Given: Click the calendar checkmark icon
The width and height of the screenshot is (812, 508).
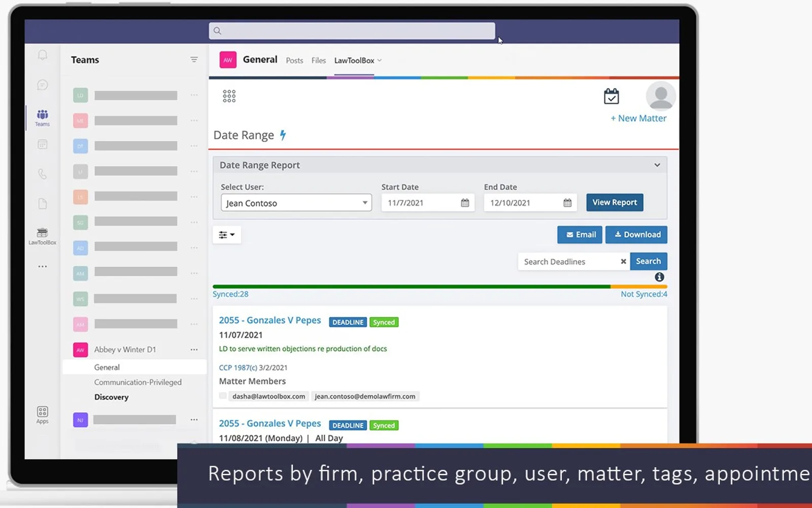Looking at the screenshot, I should [x=611, y=96].
